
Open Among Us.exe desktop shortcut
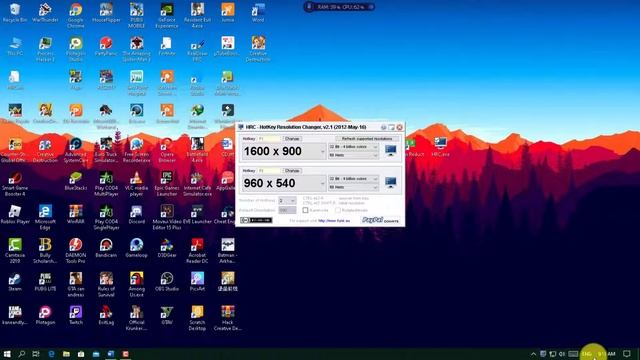[x=136, y=284]
